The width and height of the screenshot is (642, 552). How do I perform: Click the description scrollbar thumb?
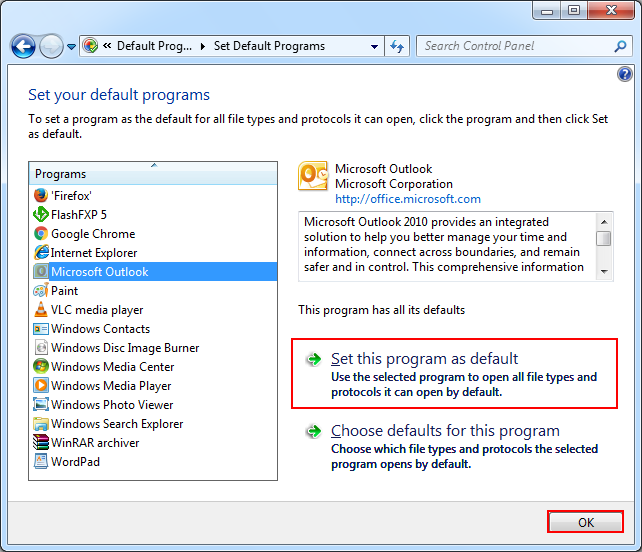point(604,239)
